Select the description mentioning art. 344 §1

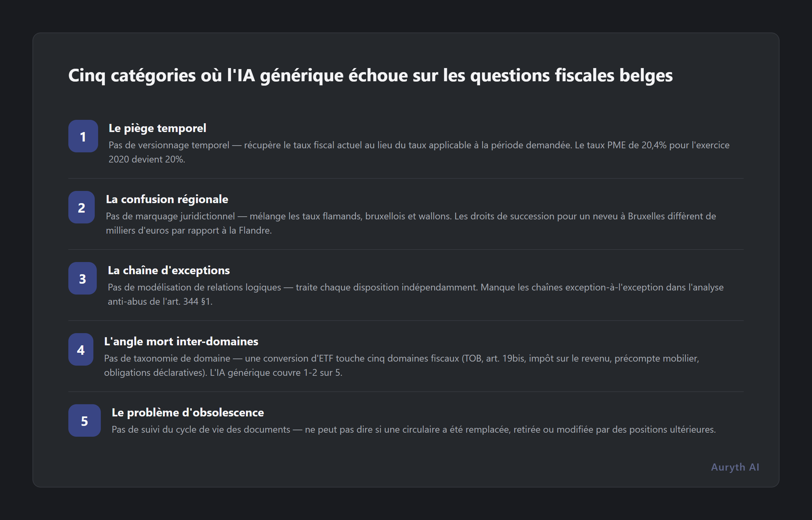coord(415,294)
